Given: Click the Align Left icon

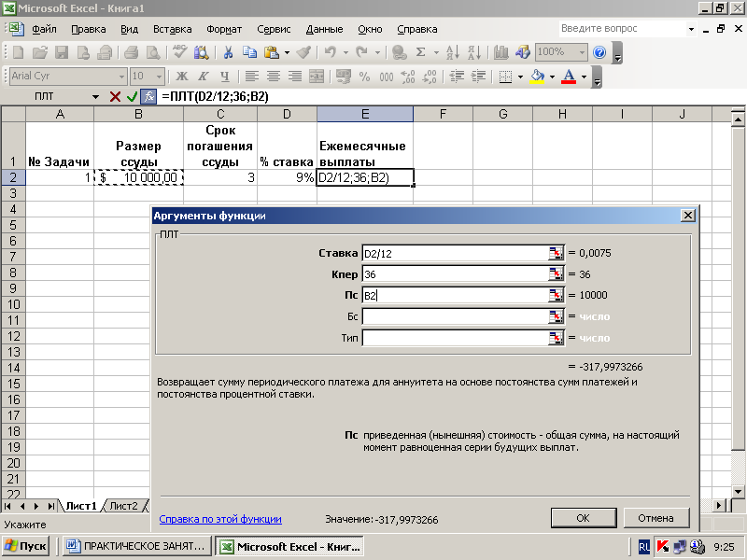Looking at the screenshot, I should 252,77.
